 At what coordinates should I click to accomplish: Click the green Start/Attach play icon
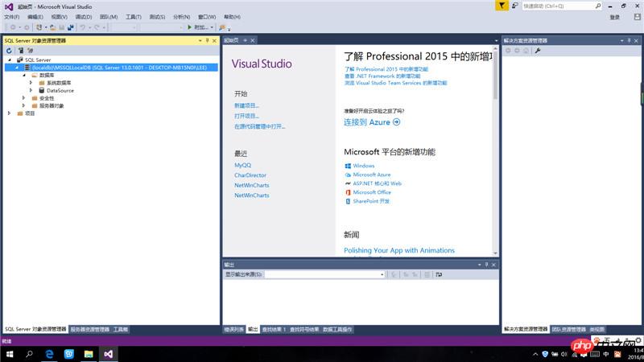[x=189, y=27]
